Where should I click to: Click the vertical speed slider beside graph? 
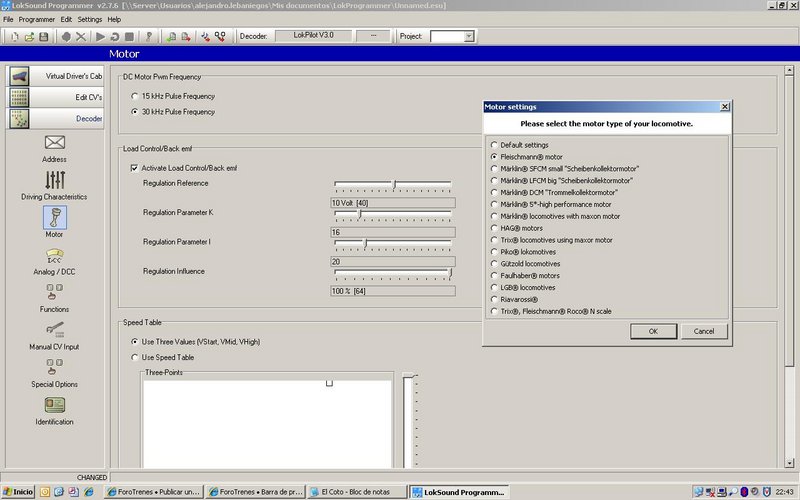click(x=411, y=421)
